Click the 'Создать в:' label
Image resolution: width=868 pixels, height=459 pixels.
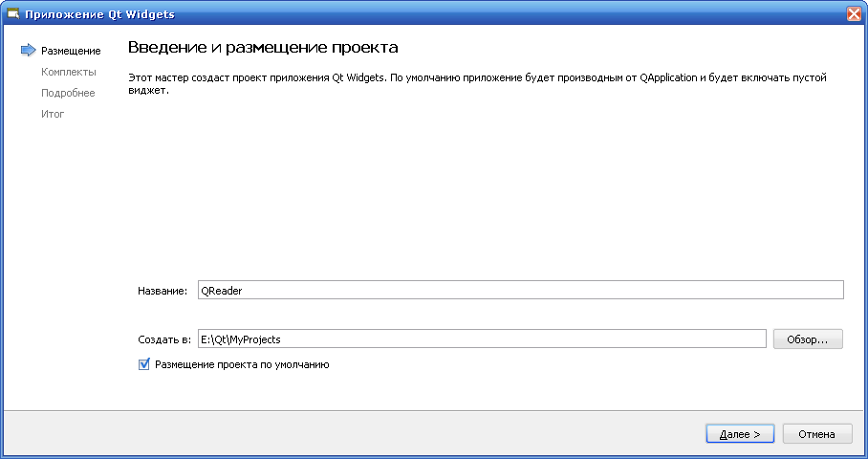tap(164, 339)
